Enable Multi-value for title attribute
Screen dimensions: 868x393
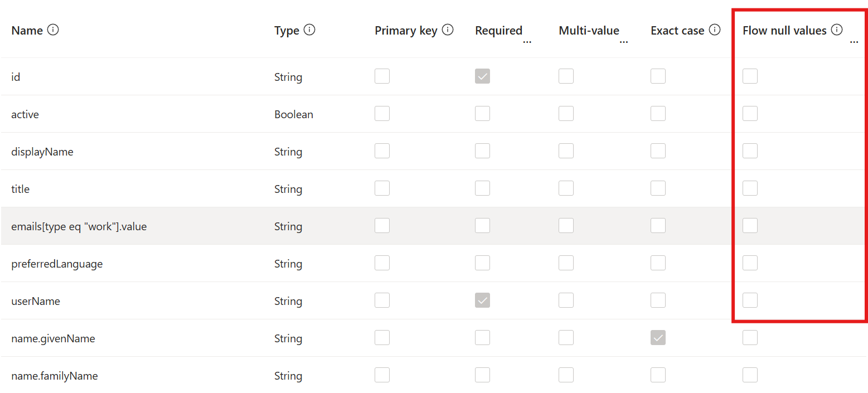point(566,188)
